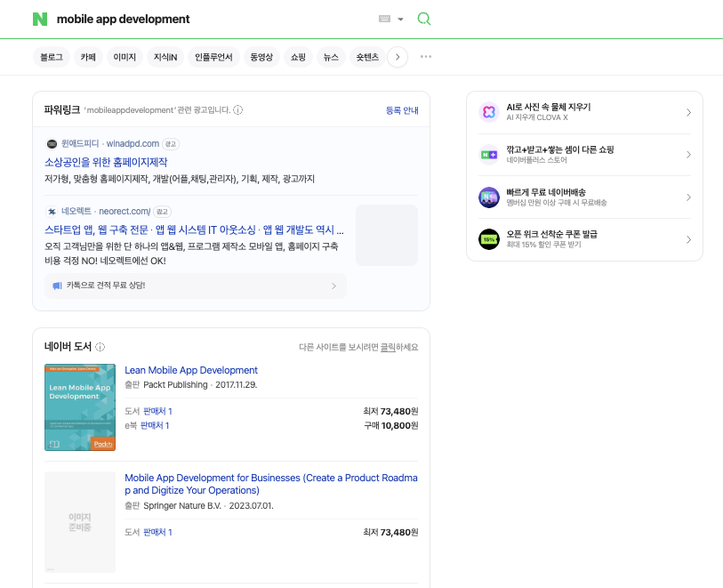This screenshot has width=723, height=588.
Task: Click the Naver Plus Store icon
Action: 489,155
